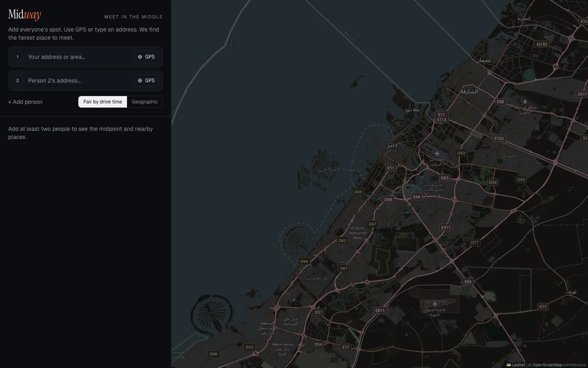Click the D63 road marker
The height and width of the screenshot is (368, 588).
point(342,240)
